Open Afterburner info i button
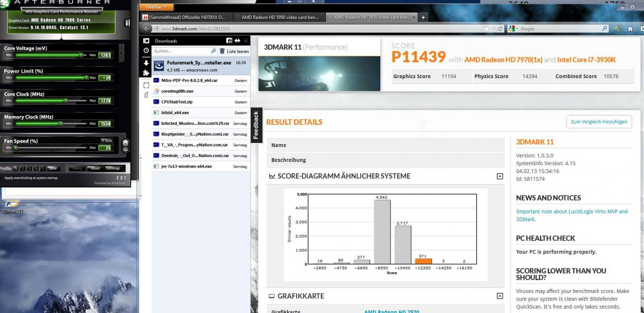 click(x=127, y=23)
